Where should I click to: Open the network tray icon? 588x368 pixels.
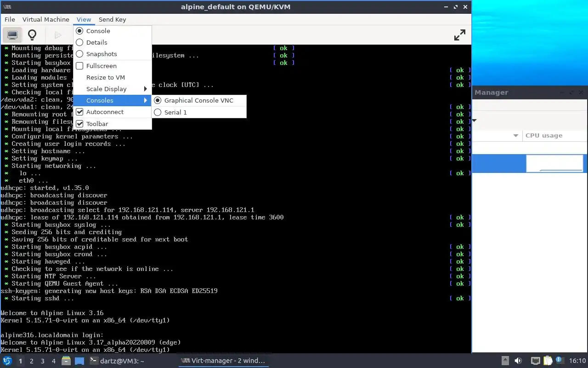(x=536, y=361)
